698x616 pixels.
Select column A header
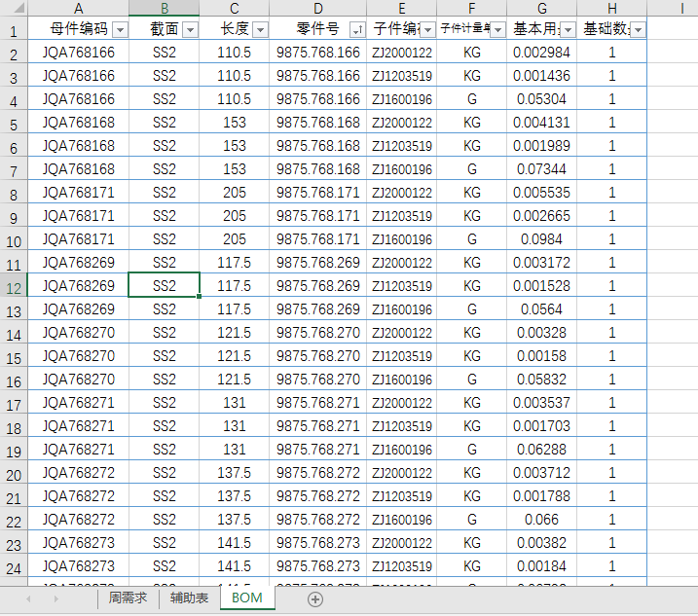coord(78,8)
